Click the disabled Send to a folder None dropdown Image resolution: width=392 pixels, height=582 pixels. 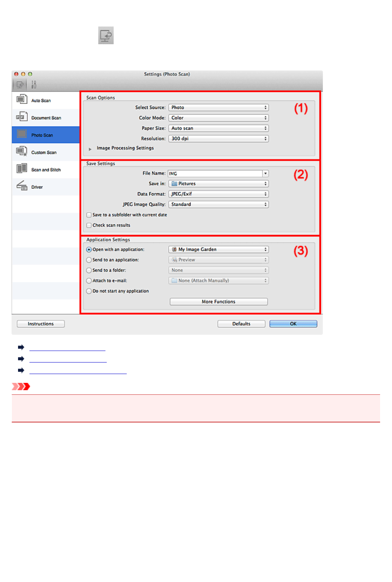tap(218, 270)
